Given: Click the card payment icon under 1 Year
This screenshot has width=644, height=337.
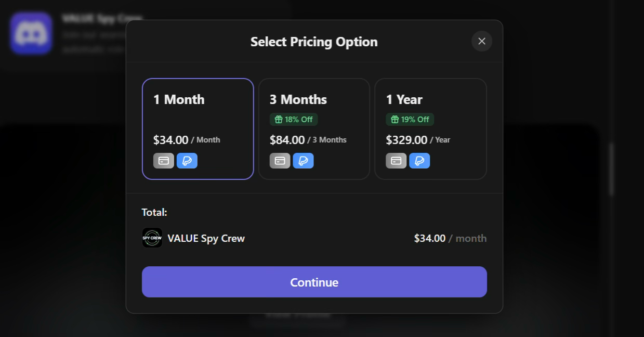Looking at the screenshot, I should tap(396, 161).
